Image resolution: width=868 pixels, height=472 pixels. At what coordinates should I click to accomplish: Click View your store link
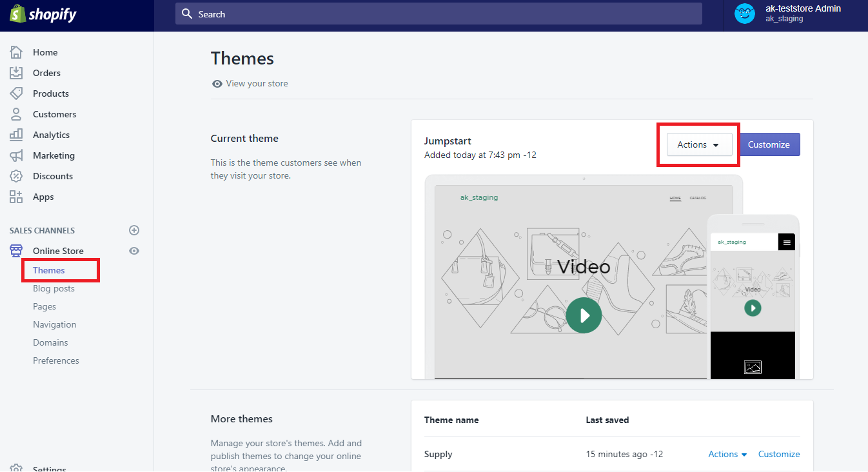257,84
